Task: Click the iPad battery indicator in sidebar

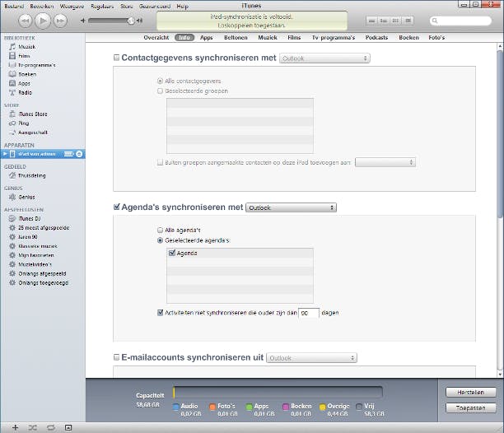Action: pyautogui.click(x=68, y=154)
